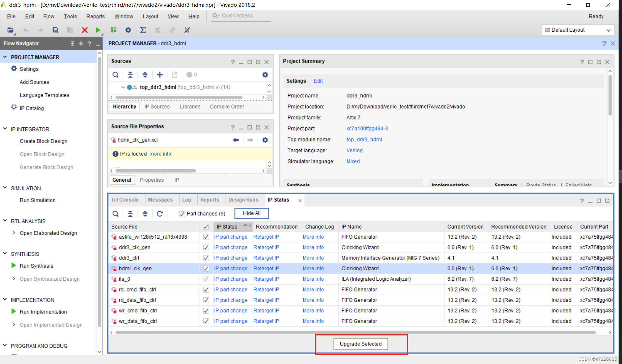Uncheck the wr_cmd_fifo_ctrl row checkbox
622x364 pixels.
click(x=206, y=311)
